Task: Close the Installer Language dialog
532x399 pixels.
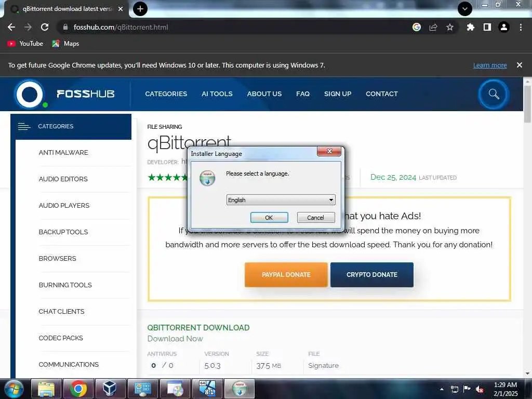Action: click(x=329, y=151)
